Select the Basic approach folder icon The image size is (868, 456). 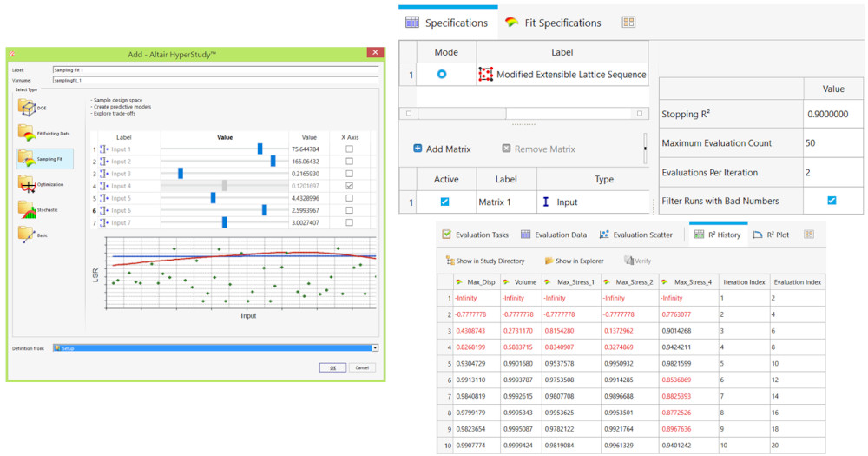(x=27, y=234)
